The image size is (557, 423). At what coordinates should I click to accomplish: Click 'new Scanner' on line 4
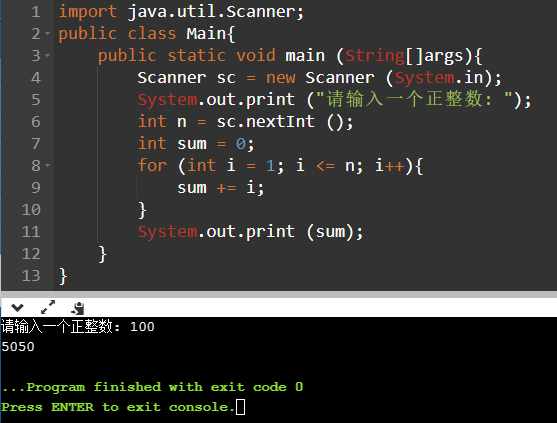point(320,78)
